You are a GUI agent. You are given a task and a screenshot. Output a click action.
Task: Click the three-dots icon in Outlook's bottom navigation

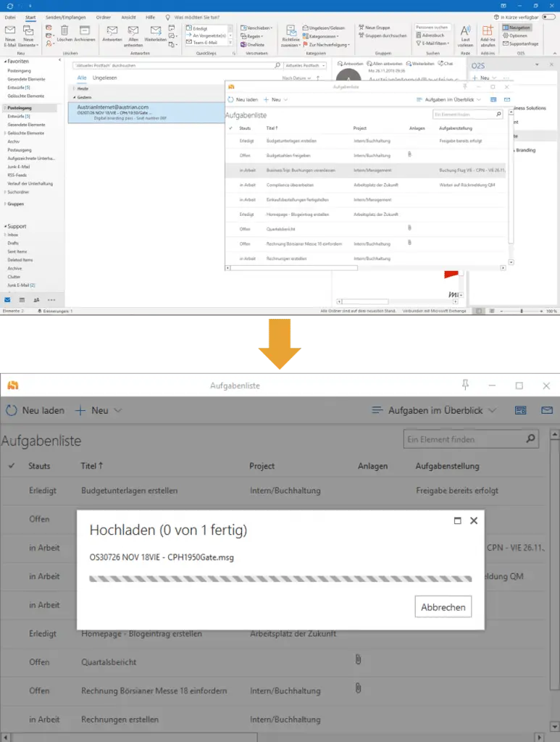click(x=51, y=300)
